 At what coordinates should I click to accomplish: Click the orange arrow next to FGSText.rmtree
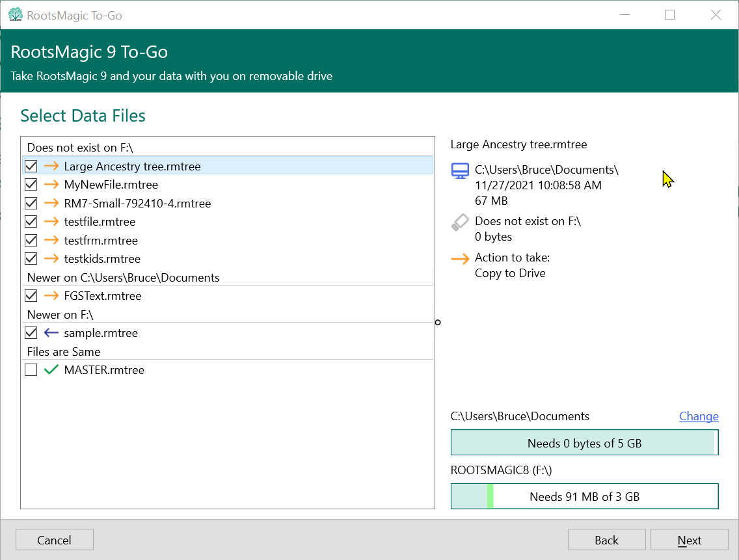click(51, 296)
